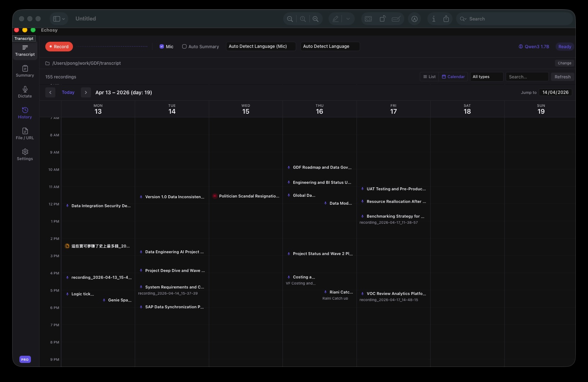Screen dimensions: 588x382
Task: Open Transcript tab in sidebar
Action: click(25, 50)
